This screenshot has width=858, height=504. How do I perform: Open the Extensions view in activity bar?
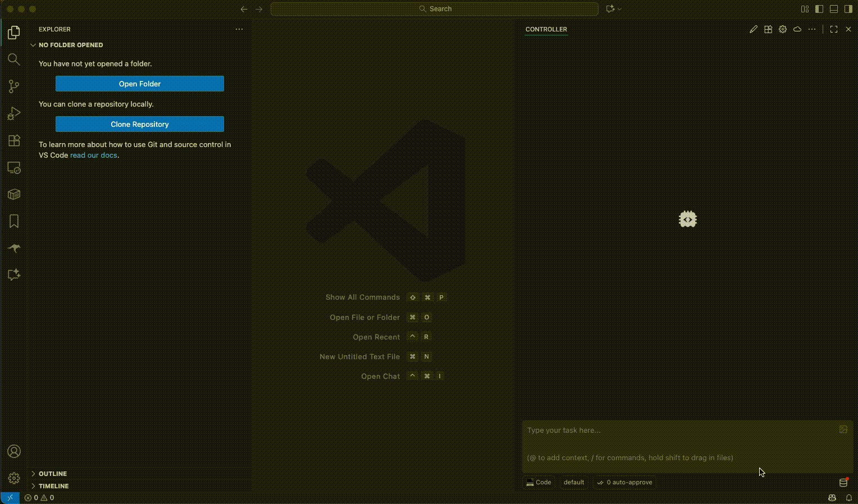click(14, 140)
